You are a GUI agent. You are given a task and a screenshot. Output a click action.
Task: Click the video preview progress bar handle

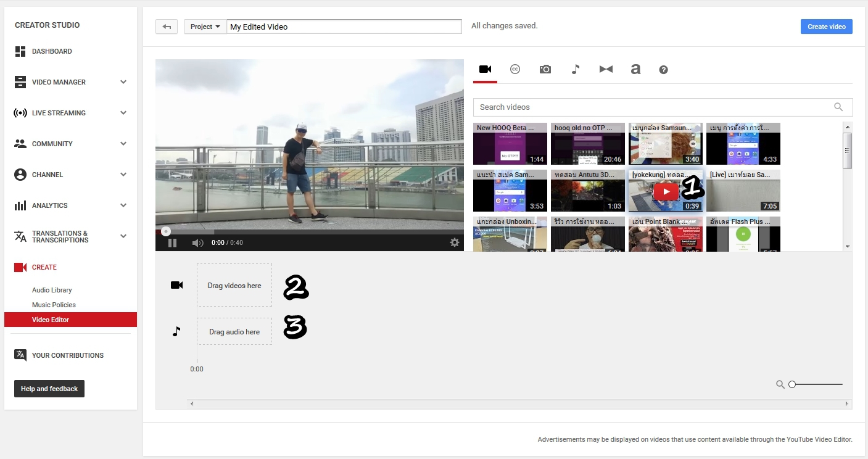click(166, 231)
